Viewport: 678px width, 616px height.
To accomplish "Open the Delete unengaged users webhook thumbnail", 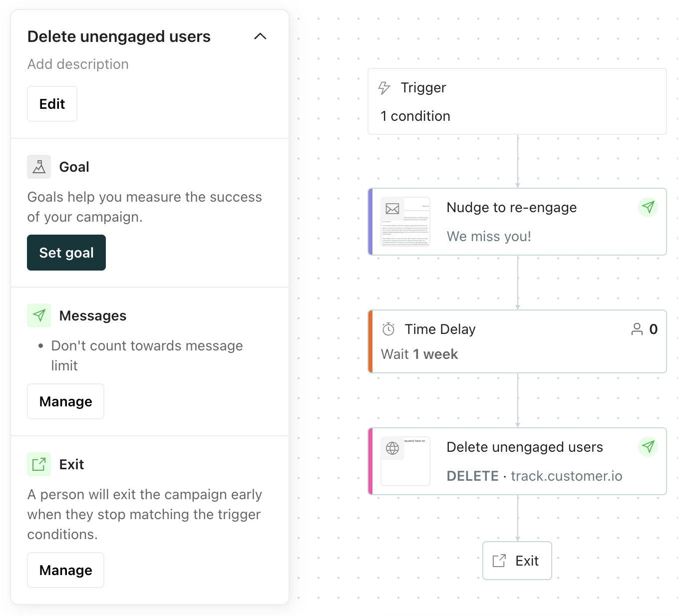I will (405, 461).
